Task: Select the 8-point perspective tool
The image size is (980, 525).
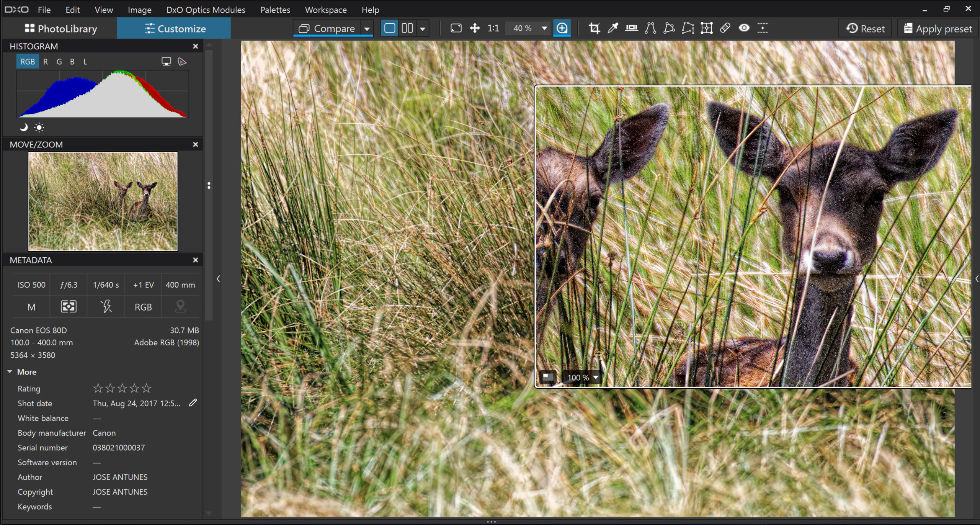Action: [x=688, y=28]
